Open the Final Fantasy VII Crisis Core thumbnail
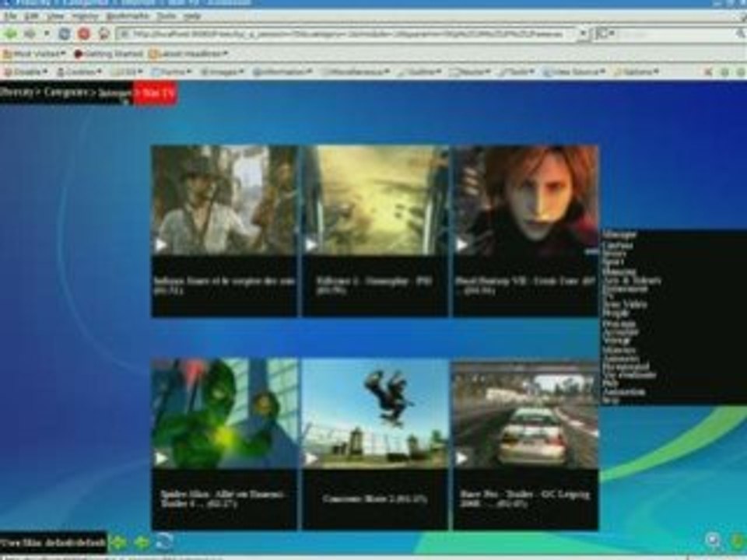This screenshot has width=747, height=560. pos(526,201)
